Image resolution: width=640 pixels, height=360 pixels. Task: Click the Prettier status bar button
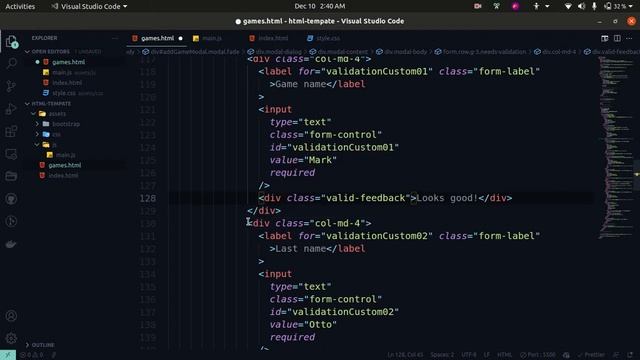coord(591,355)
